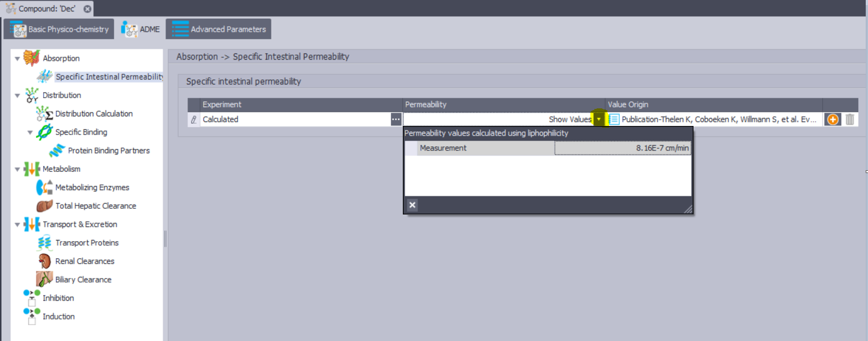The height and width of the screenshot is (341, 868).
Task: Close the Compound 'Dec' tab
Action: pos(86,9)
